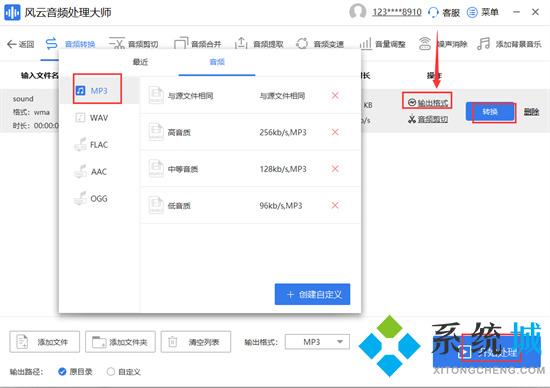The height and width of the screenshot is (388, 550).
Task: Open 输出格式 link for sound file
Action: coord(428,103)
